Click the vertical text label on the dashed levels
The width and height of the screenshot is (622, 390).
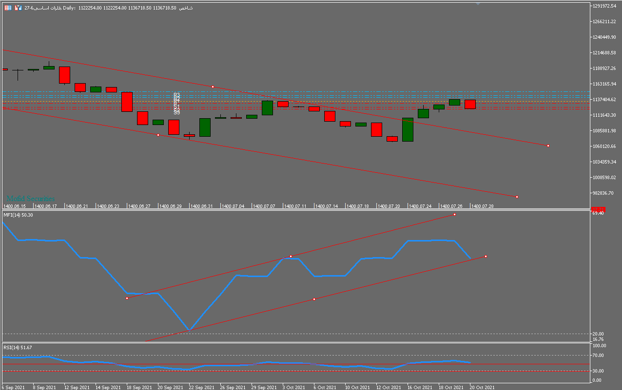pos(177,103)
